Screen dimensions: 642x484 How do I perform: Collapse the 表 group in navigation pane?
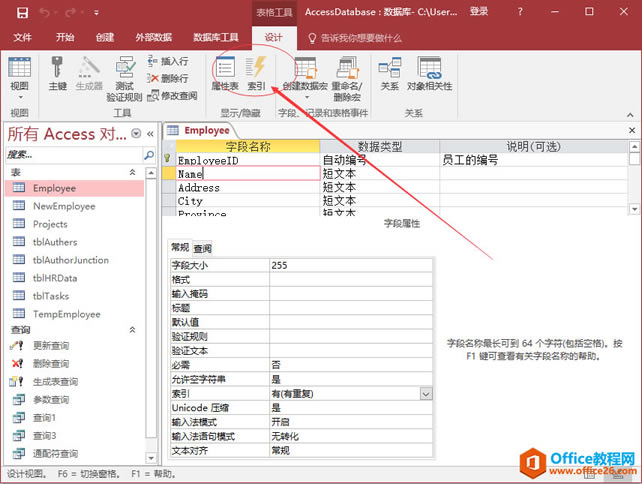coord(132,172)
